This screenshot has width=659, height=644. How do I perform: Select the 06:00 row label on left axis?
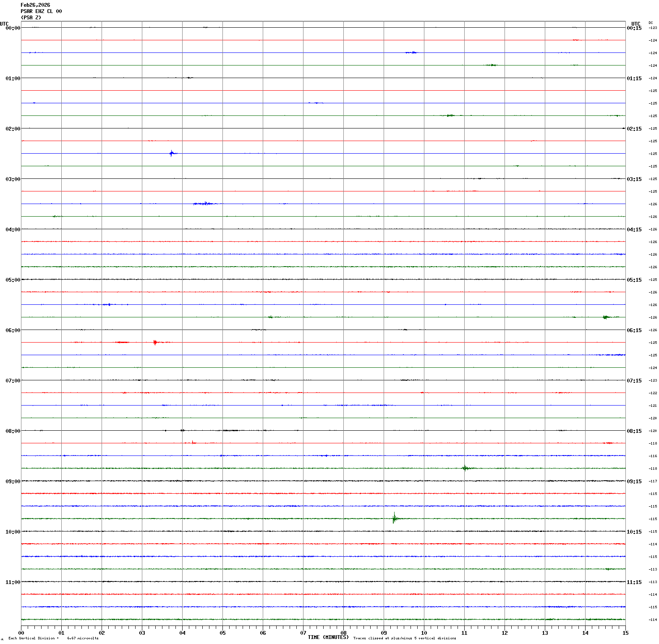[13, 330]
